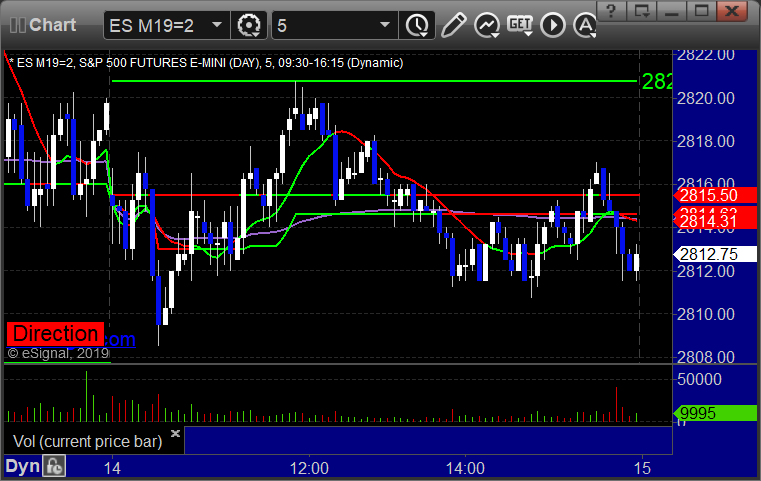Image resolution: width=761 pixels, height=481 pixels.
Task: Open the Chart title menu
Action: 52,25
